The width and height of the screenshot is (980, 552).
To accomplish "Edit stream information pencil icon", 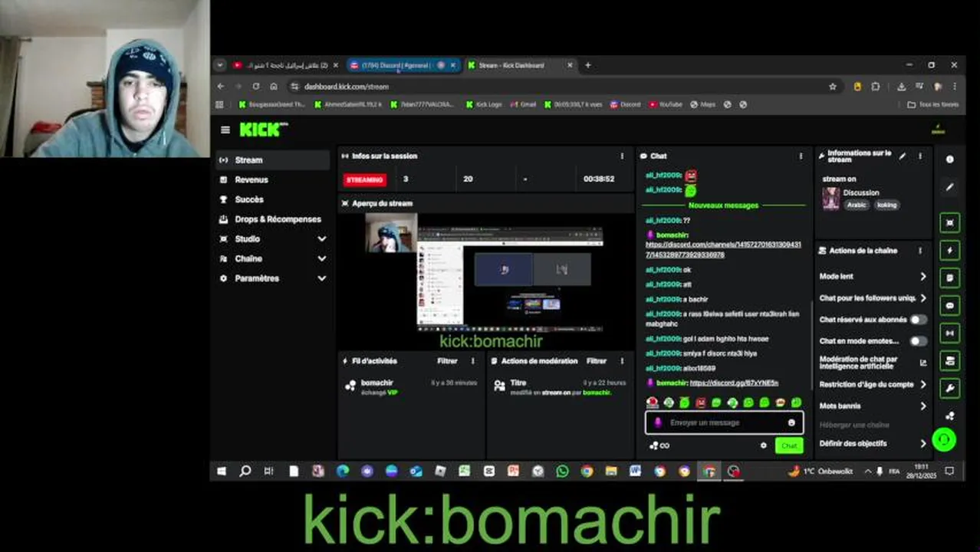I will click(x=903, y=156).
